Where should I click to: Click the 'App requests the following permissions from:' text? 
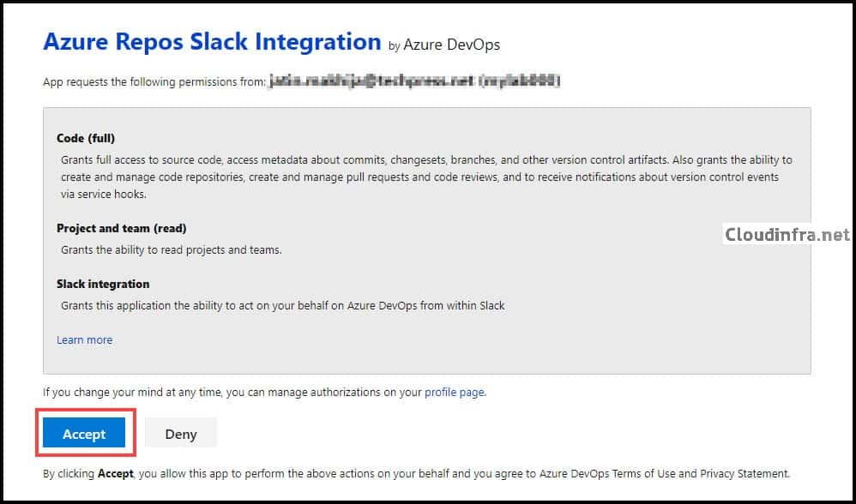tap(154, 81)
